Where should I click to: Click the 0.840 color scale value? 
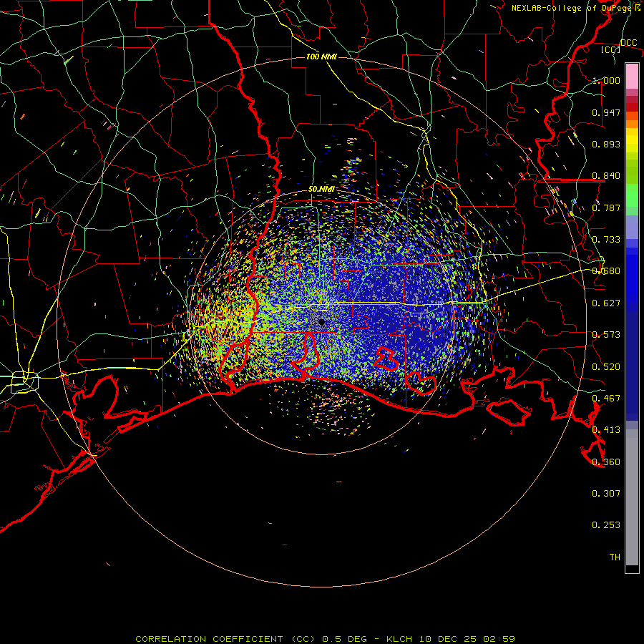606,176
